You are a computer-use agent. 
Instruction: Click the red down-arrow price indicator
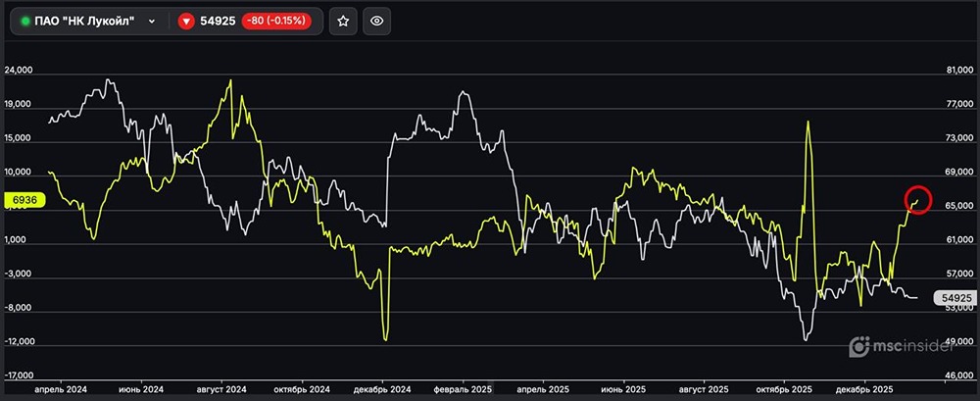(186, 22)
